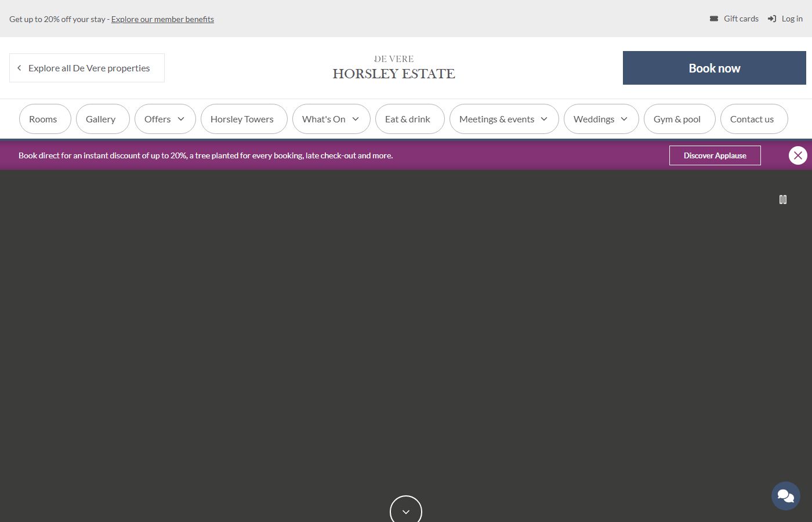
Task: Pause the hero video slideshow
Action: point(783,200)
